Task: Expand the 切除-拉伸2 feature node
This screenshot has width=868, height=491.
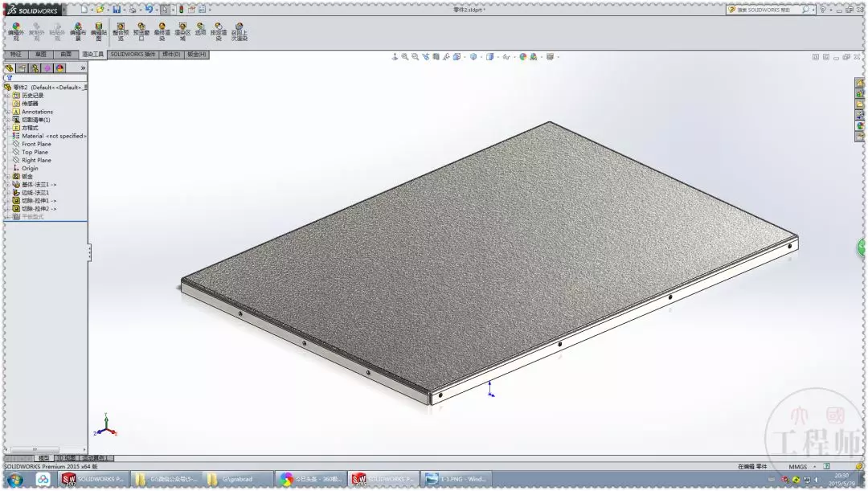Action: click(x=8, y=209)
